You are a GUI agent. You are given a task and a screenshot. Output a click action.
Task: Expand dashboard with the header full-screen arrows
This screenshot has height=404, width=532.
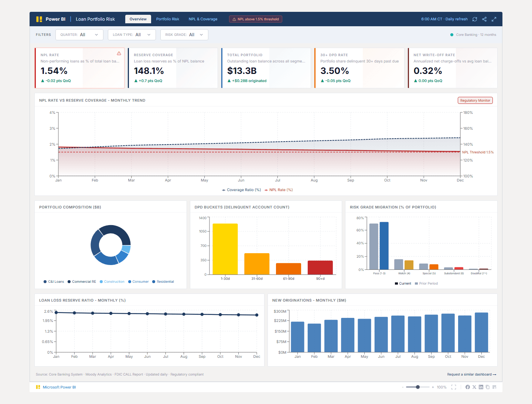point(494,19)
